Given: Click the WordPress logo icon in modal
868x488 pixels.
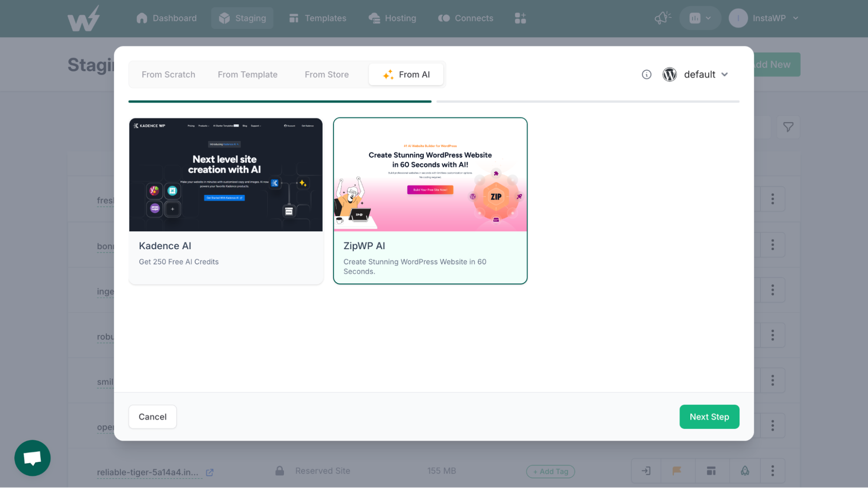Looking at the screenshot, I should pyautogui.click(x=670, y=75).
